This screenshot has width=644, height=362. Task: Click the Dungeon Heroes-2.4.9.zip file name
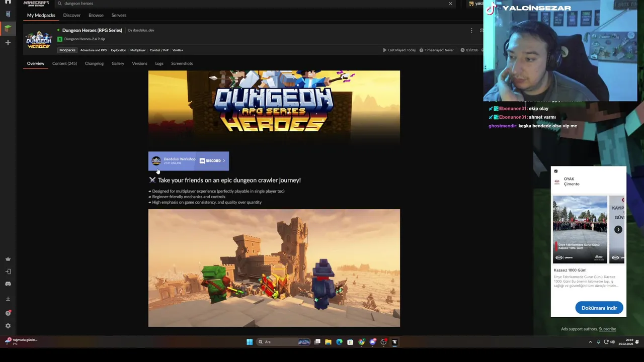click(x=85, y=39)
